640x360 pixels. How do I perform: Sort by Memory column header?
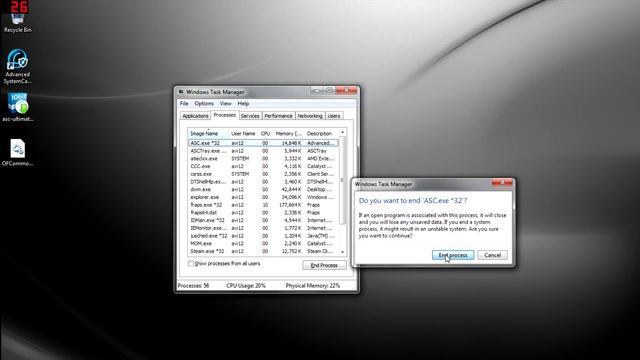289,133
